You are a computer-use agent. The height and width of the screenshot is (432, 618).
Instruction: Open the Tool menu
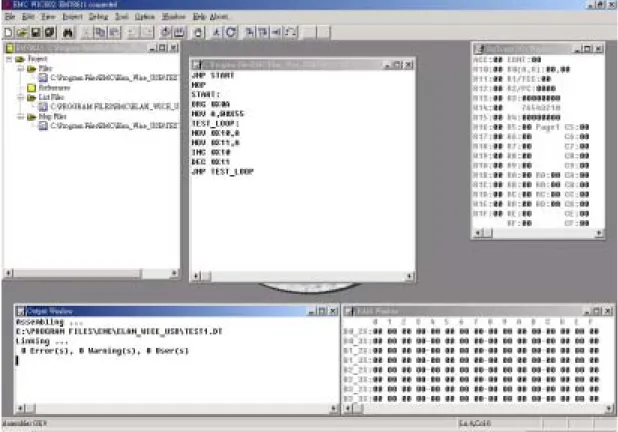122,17
